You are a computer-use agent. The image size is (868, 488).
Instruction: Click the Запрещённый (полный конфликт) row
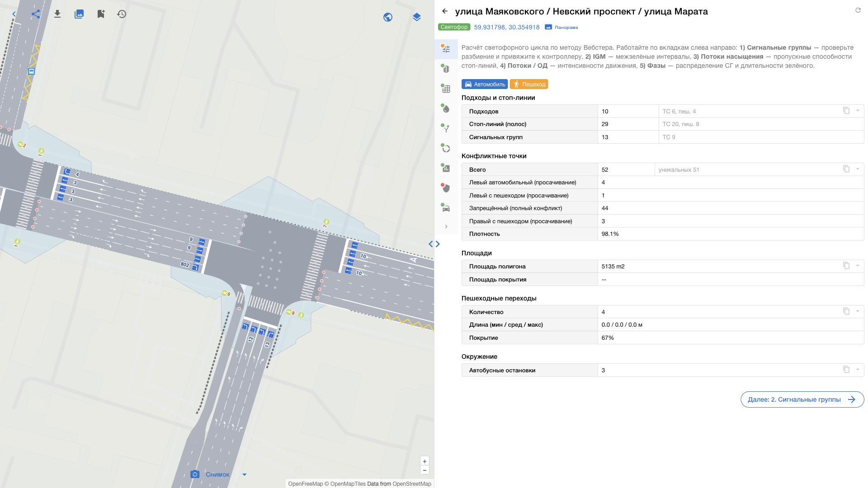(x=663, y=208)
